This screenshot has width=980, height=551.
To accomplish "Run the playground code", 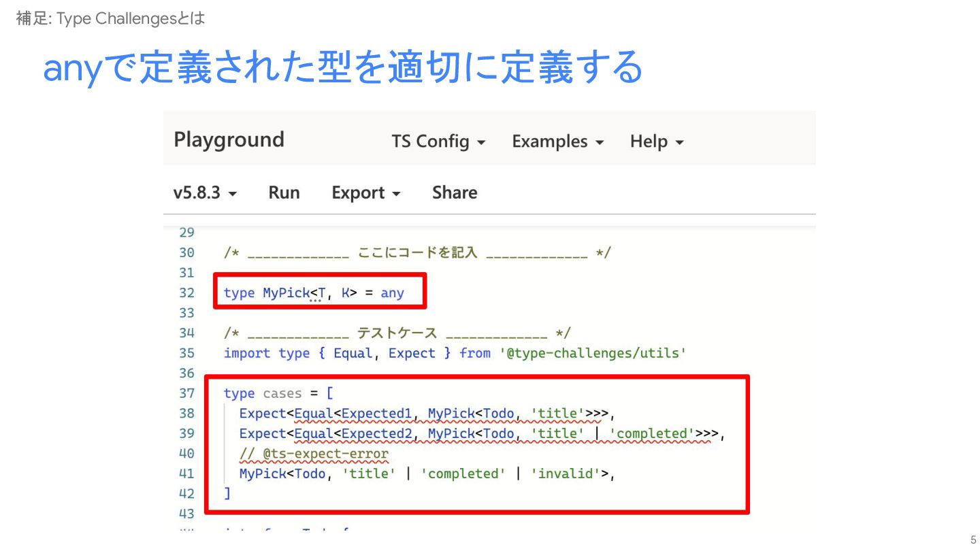I will coord(284,193).
